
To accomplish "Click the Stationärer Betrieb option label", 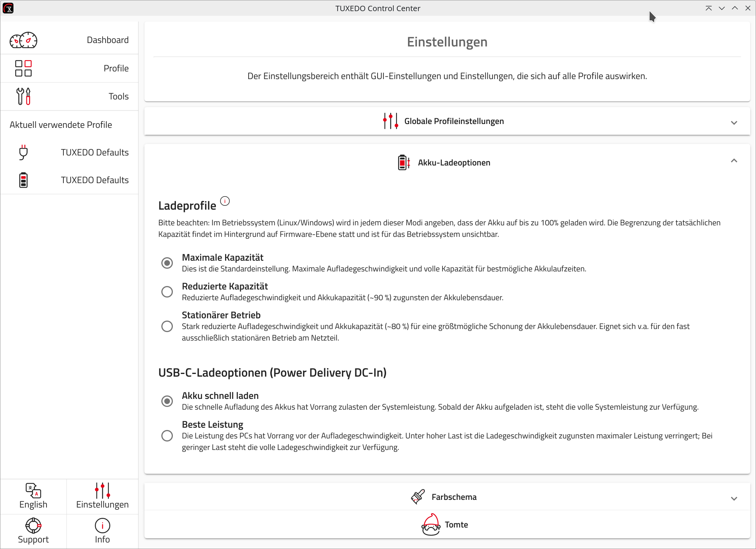I will coord(221,315).
